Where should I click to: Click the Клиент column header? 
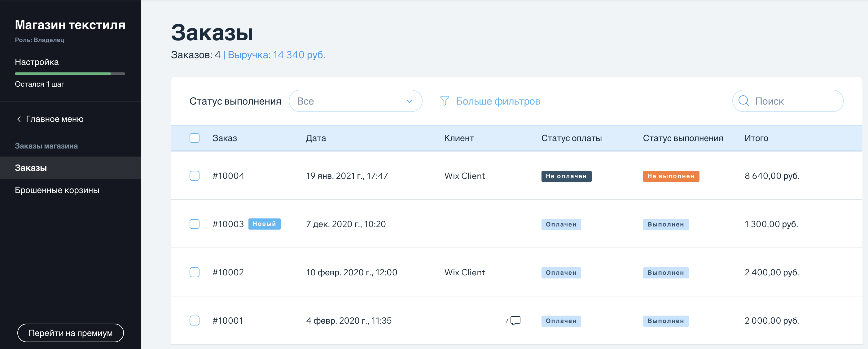[x=458, y=138]
